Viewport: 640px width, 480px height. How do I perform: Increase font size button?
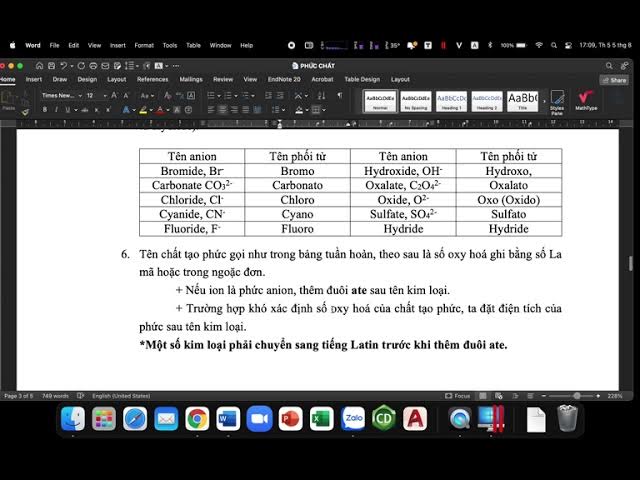pyautogui.click(x=114, y=96)
